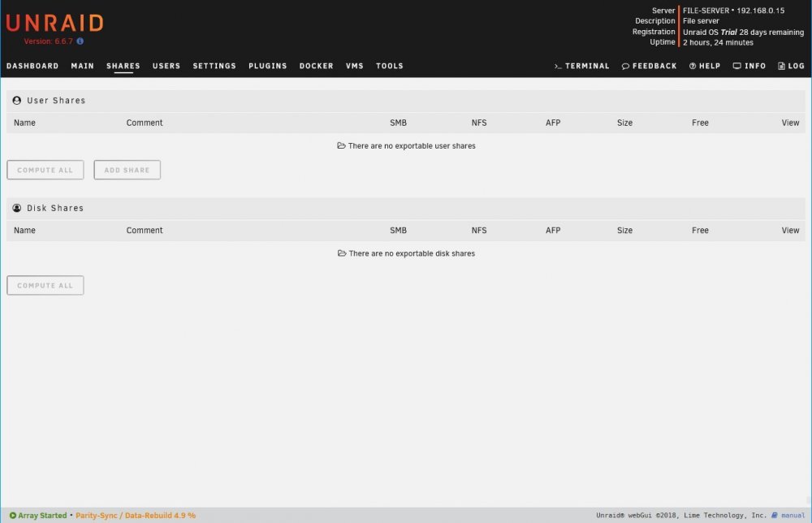Click the View column in Disk Shares
The height and width of the screenshot is (523, 812).
tap(790, 230)
